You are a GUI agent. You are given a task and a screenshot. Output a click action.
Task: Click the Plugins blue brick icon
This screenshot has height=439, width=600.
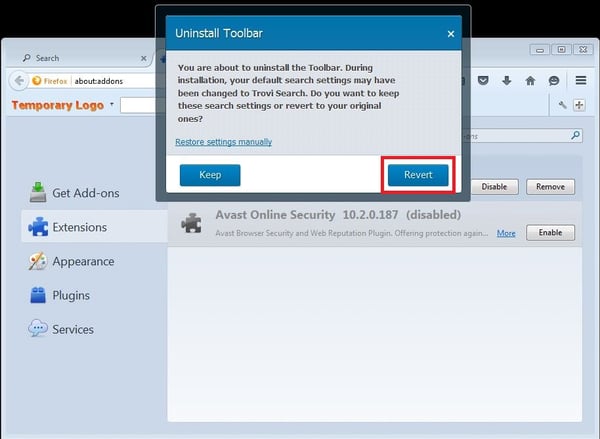pos(38,295)
